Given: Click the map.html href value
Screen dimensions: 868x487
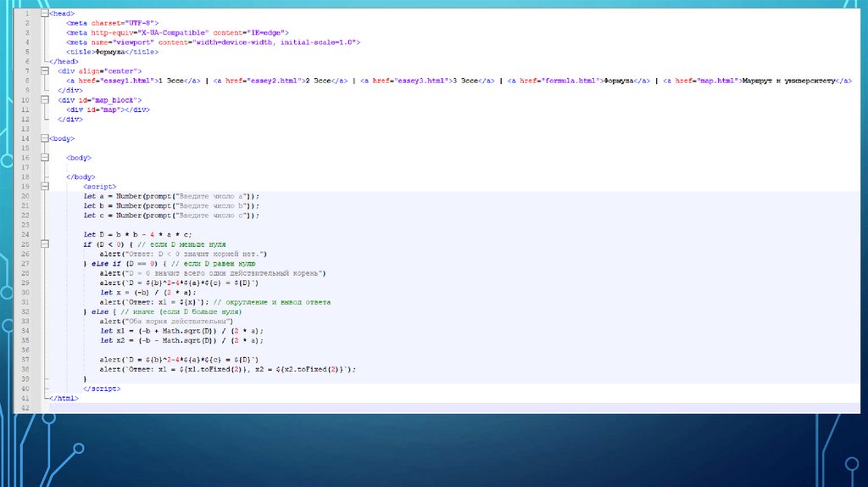Looking at the screenshot, I should pos(717,81).
